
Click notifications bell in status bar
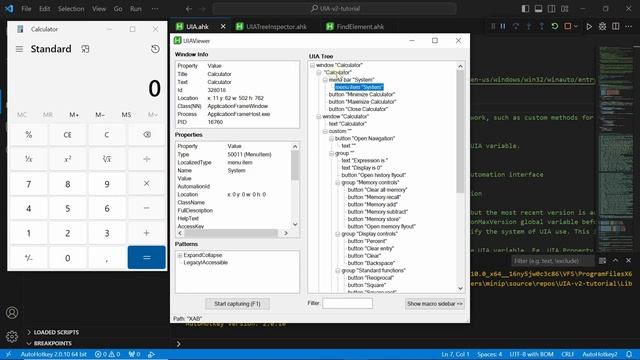(x=629, y=354)
